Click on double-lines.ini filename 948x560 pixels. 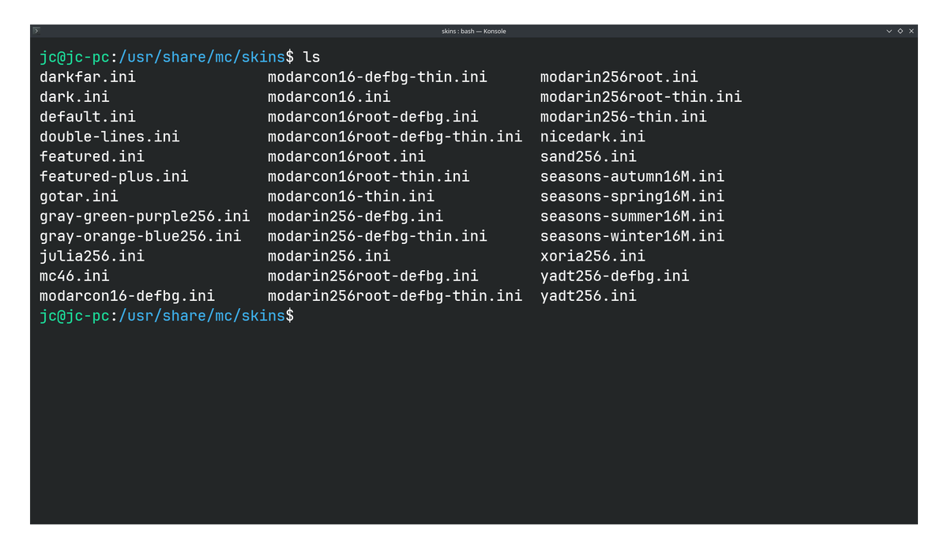point(110,137)
